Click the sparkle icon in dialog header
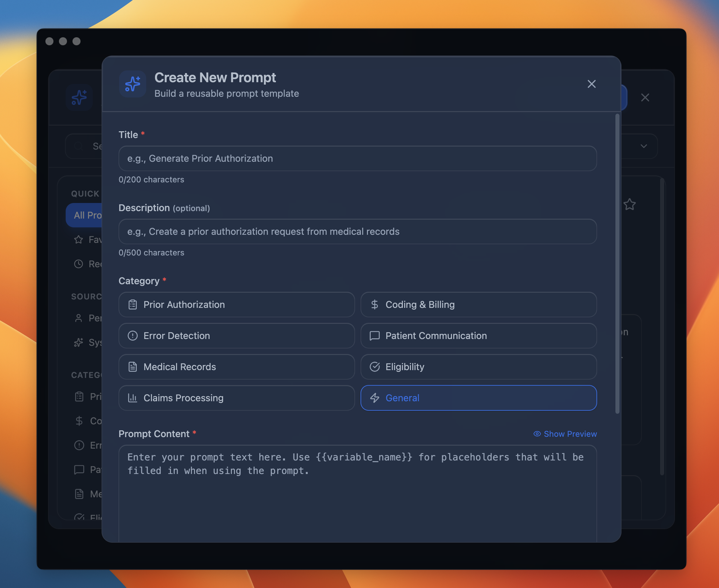The image size is (719, 588). (x=132, y=84)
